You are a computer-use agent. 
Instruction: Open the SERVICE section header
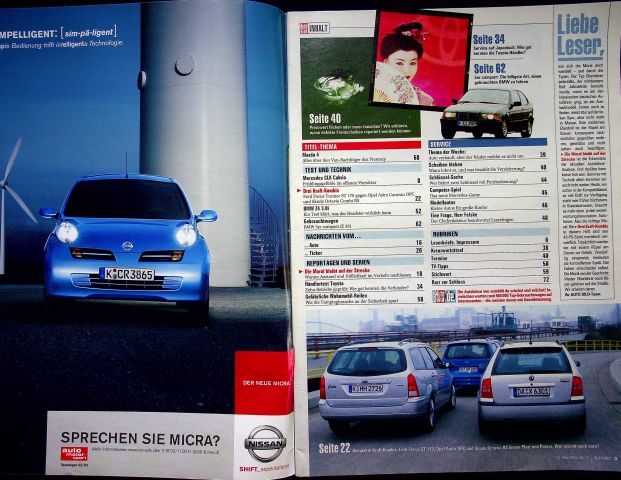click(442, 144)
